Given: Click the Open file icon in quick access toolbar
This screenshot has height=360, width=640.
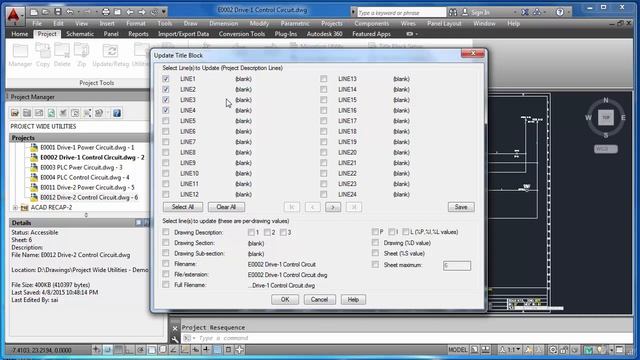Looking at the screenshot, I should pyautogui.click(x=46, y=12).
